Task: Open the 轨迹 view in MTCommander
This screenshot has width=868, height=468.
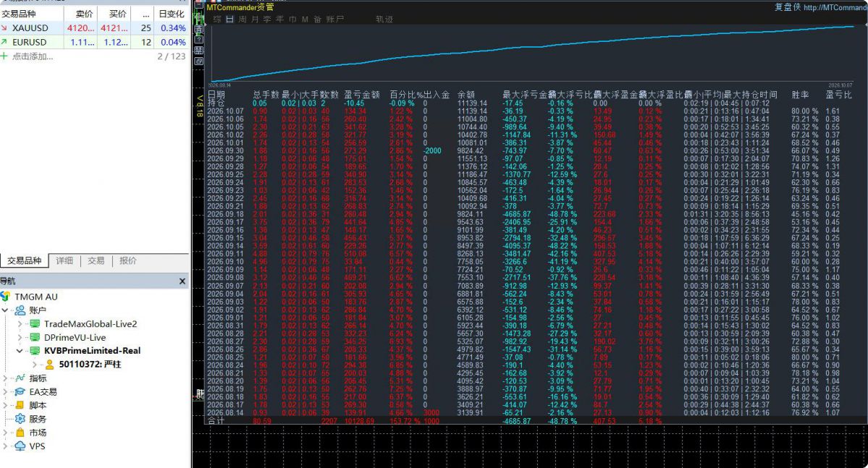Action: pyautogui.click(x=384, y=20)
